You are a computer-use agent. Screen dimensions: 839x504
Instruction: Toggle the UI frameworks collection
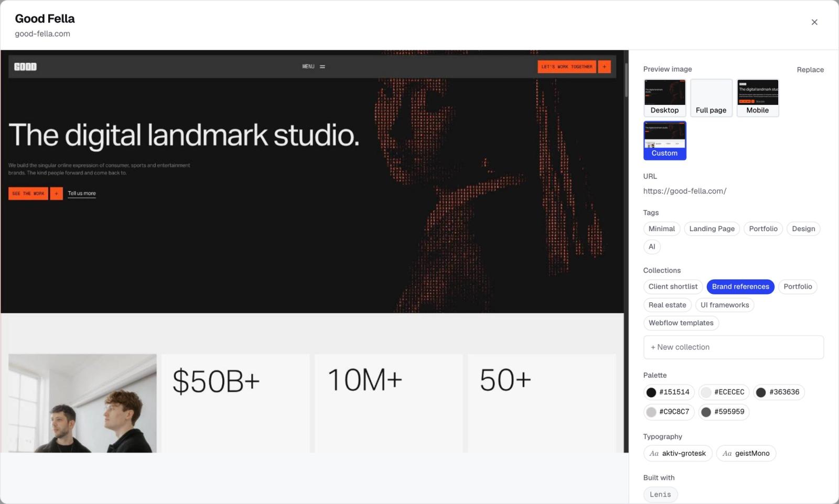coord(725,305)
